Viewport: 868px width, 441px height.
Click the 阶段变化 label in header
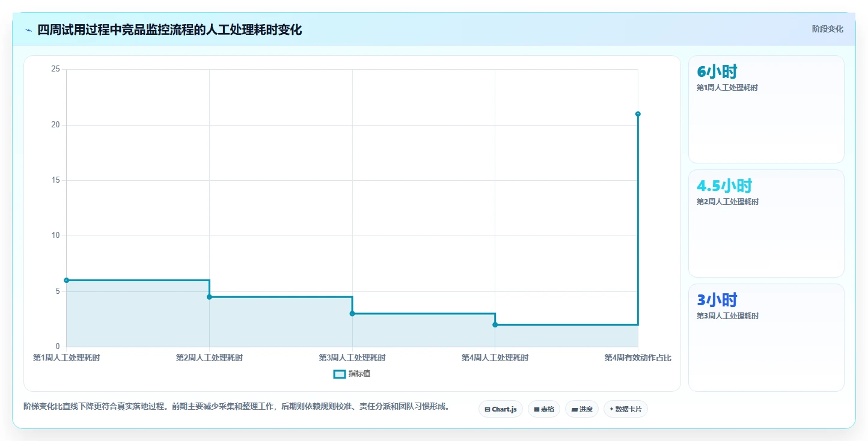(x=827, y=29)
